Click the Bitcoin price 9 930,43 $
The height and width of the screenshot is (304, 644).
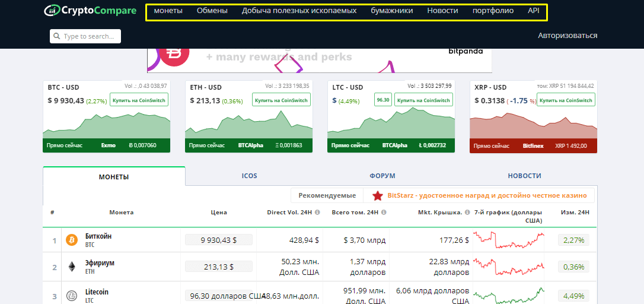tap(218, 240)
